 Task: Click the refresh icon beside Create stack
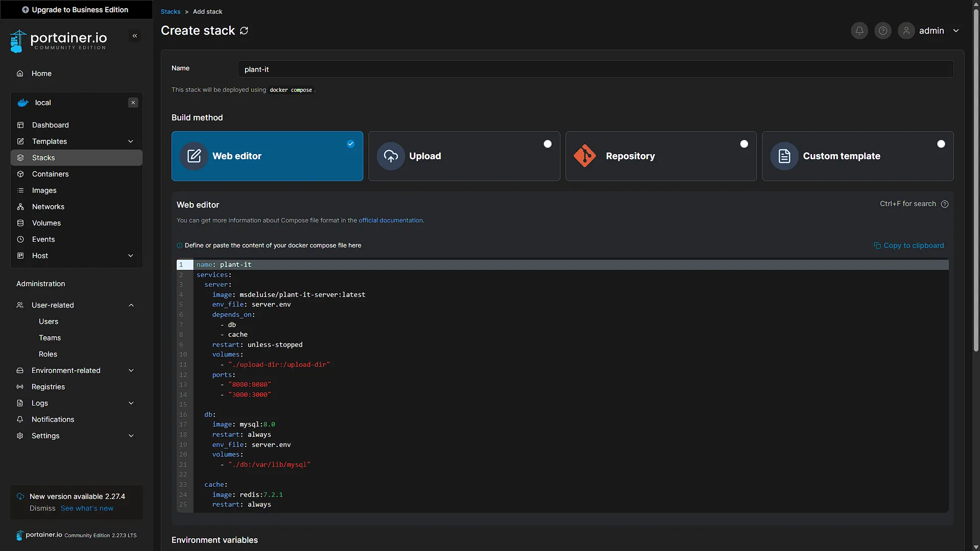[244, 31]
